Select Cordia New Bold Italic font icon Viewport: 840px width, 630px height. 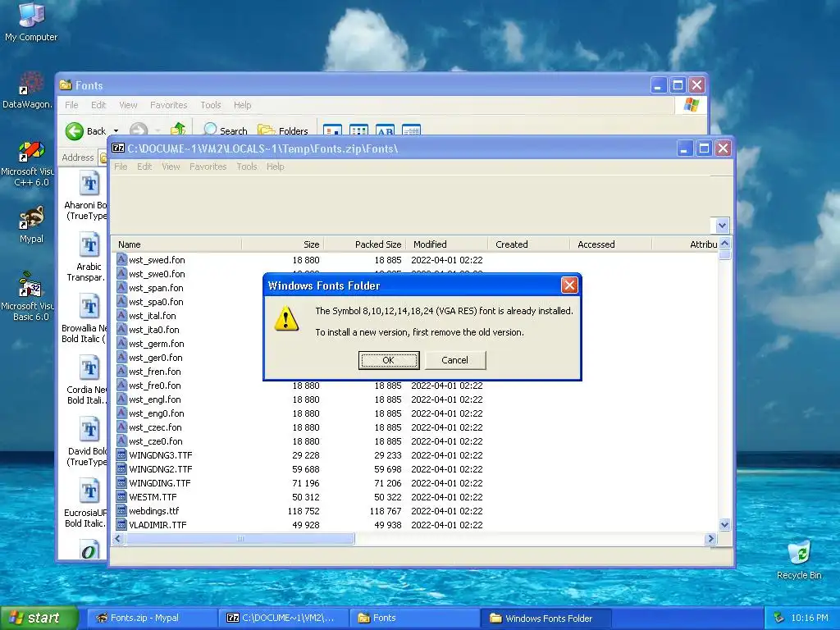(x=89, y=368)
